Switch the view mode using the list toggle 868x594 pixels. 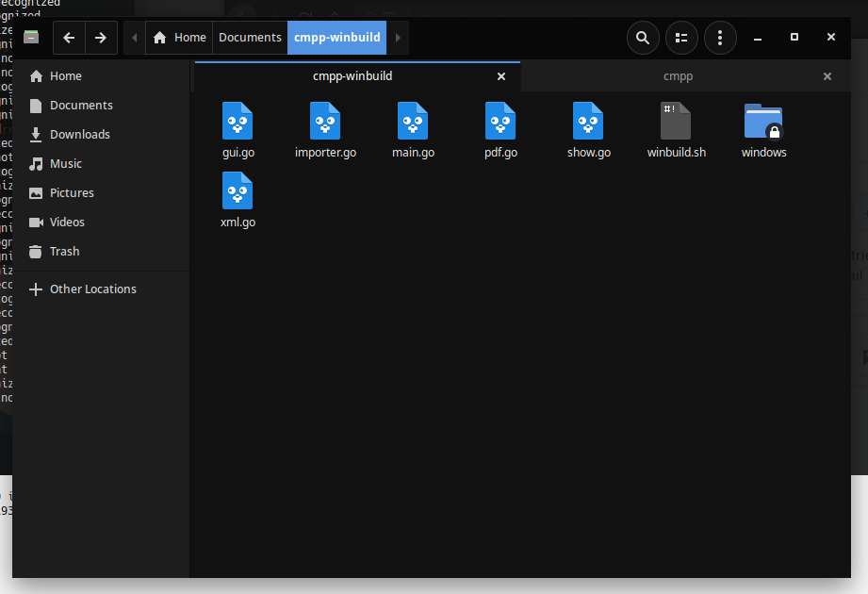(680, 38)
